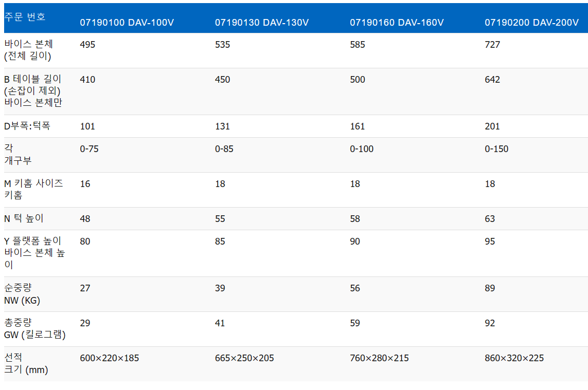Click the table length value 450
Viewport: 588px width, 390px height.
(222, 80)
